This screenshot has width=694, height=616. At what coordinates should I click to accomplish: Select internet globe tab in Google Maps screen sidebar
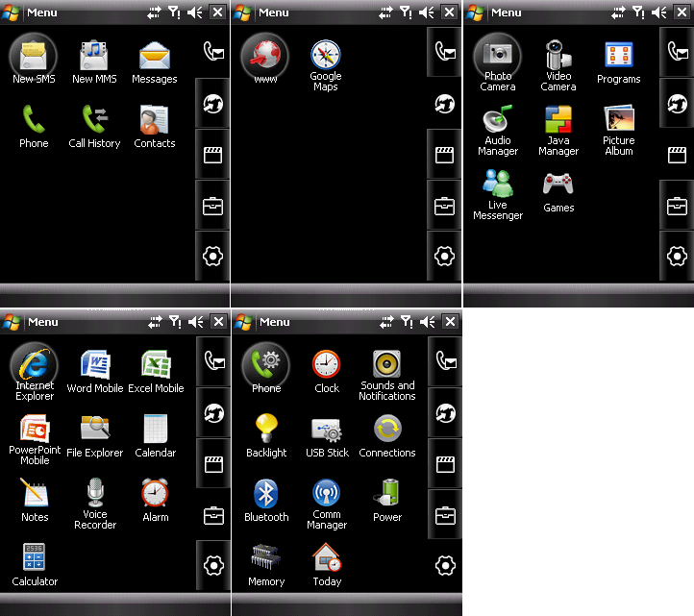(444, 104)
